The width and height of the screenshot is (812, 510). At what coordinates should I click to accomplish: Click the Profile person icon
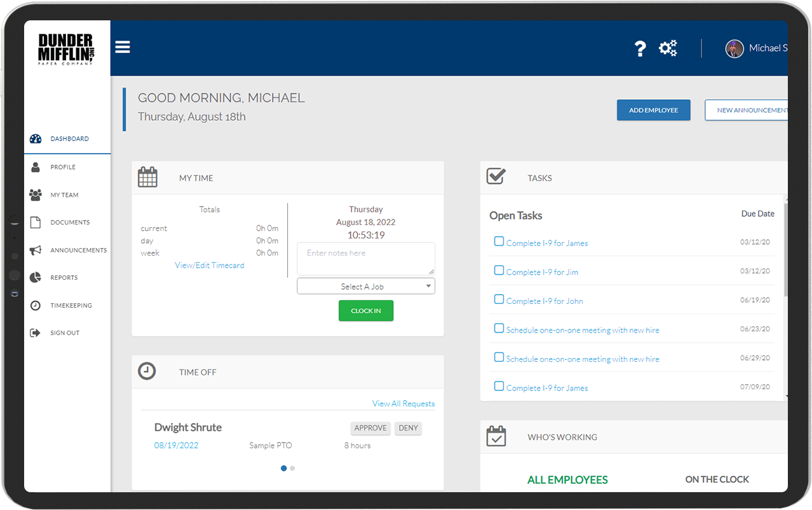click(x=36, y=167)
